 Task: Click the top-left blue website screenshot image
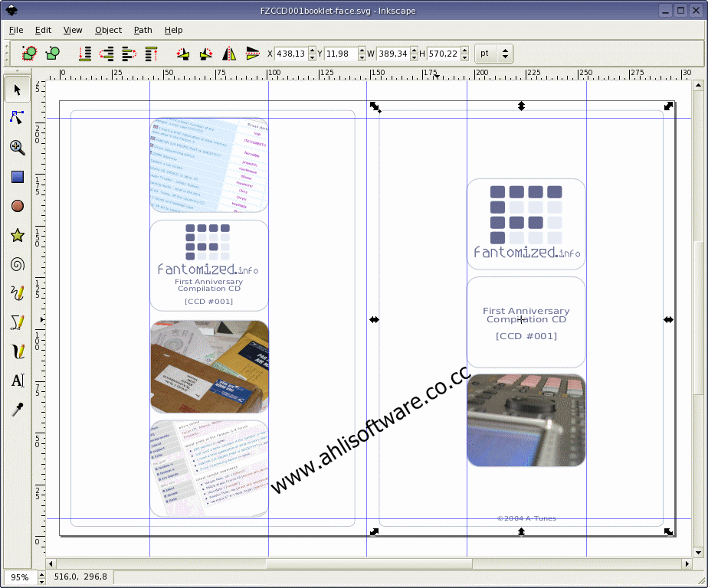209,165
